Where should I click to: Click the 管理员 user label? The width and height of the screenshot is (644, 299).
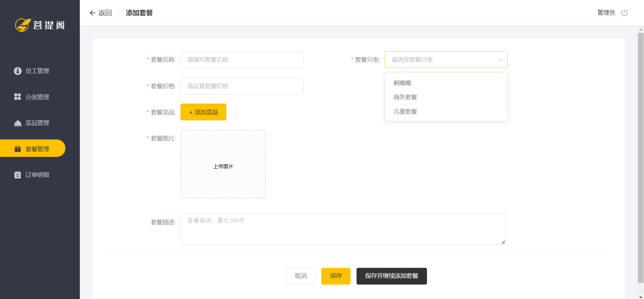(606, 13)
